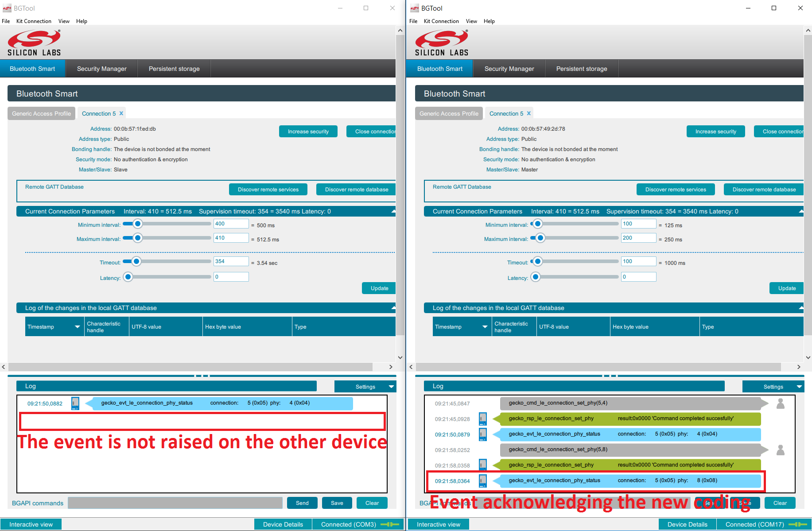Clear the log in left window
This screenshot has height=531, width=812.
tap(372, 503)
